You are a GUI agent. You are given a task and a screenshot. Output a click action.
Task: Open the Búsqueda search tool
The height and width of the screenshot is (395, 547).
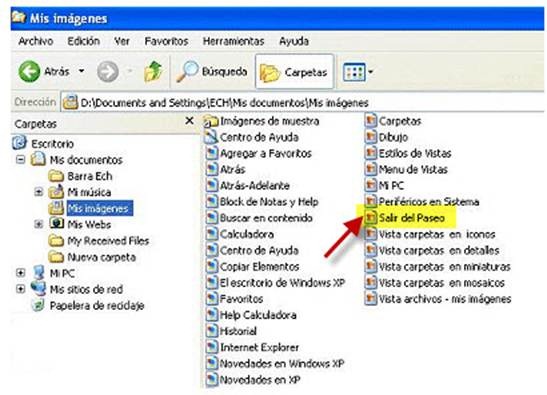click(212, 72)
